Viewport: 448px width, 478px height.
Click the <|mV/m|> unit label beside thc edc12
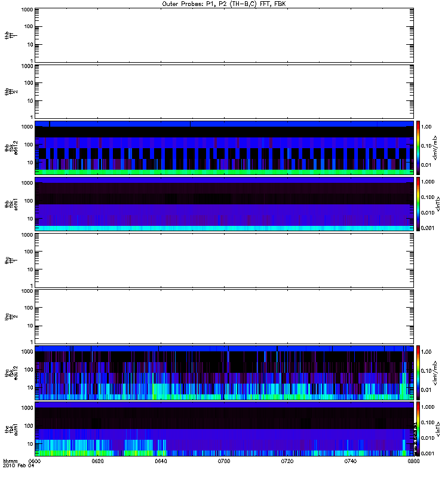[x=435, y=373]
